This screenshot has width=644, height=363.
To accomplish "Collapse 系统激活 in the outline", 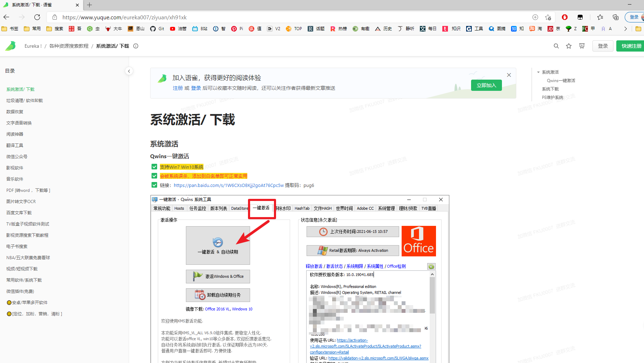I will 538,72.
